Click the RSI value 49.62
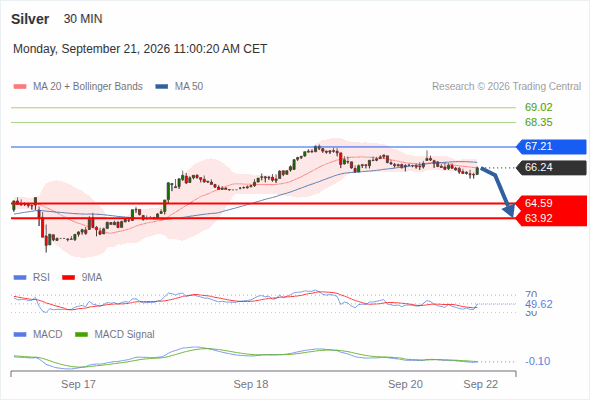This screenshot has width=590, height=400. pyautogui.click(x=539, y=304)
